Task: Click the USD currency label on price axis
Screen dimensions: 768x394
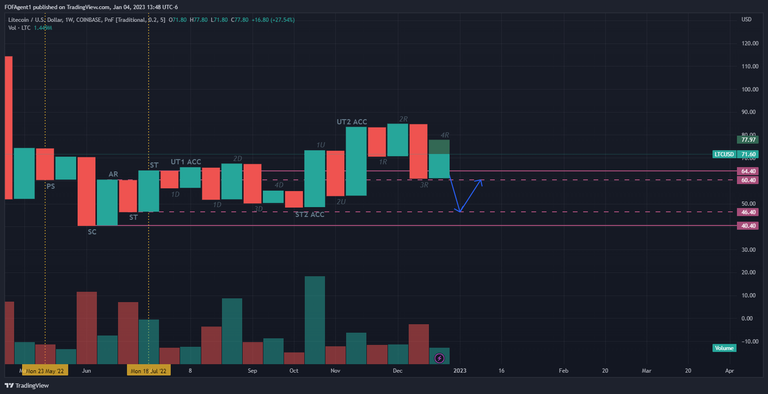Action: click(746, 20)
